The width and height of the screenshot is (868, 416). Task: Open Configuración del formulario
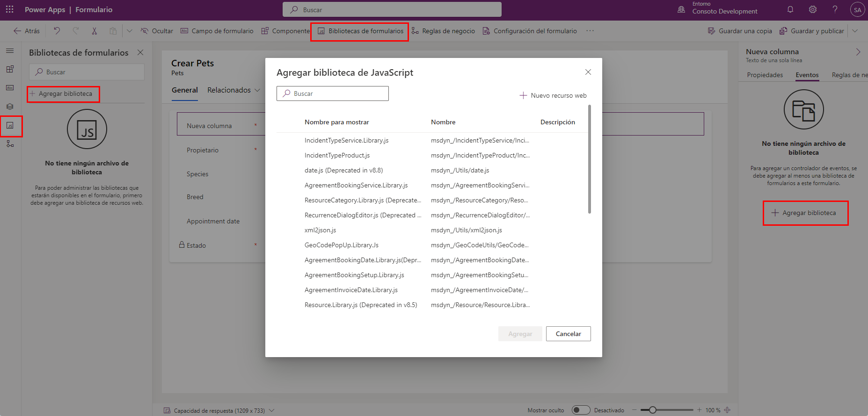530,31
